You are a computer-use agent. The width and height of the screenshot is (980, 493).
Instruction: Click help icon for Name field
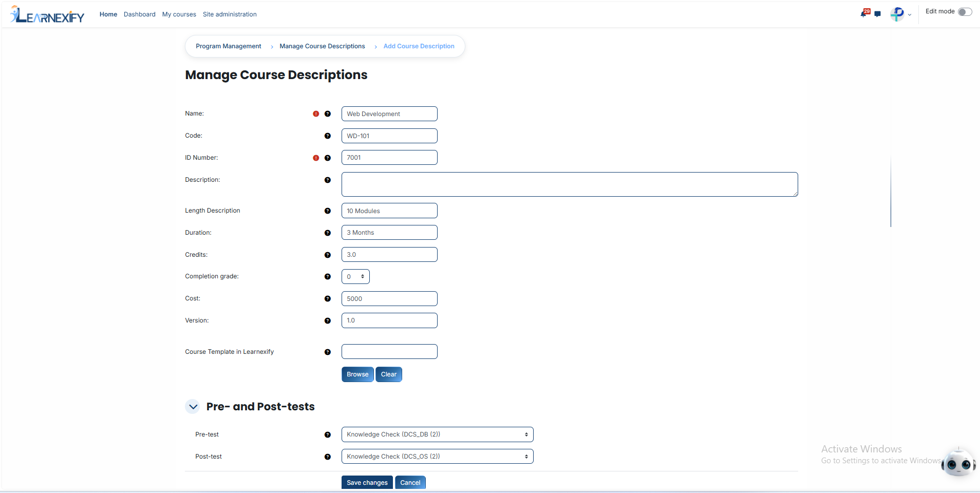(x=328, y=114)
